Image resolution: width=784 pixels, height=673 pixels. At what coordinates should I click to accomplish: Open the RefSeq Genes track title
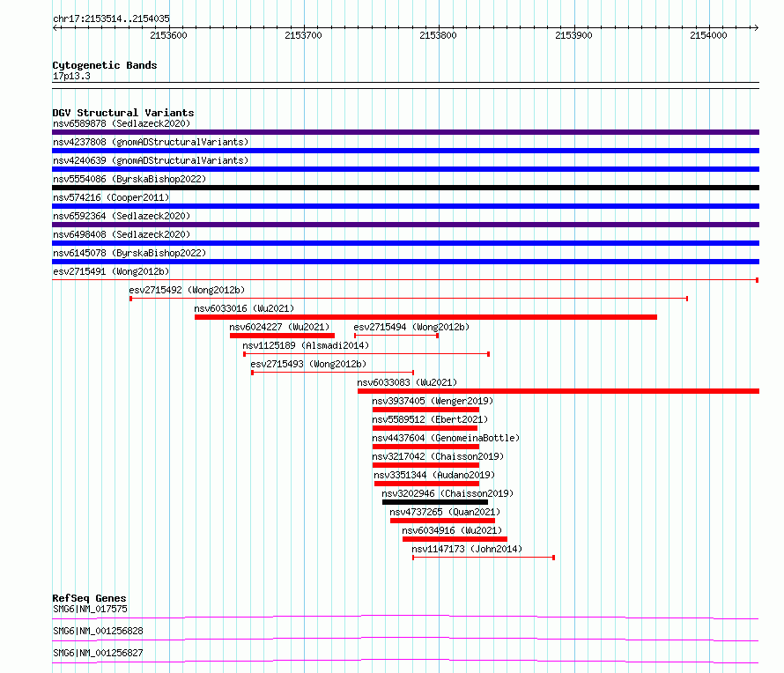point(89,598)
